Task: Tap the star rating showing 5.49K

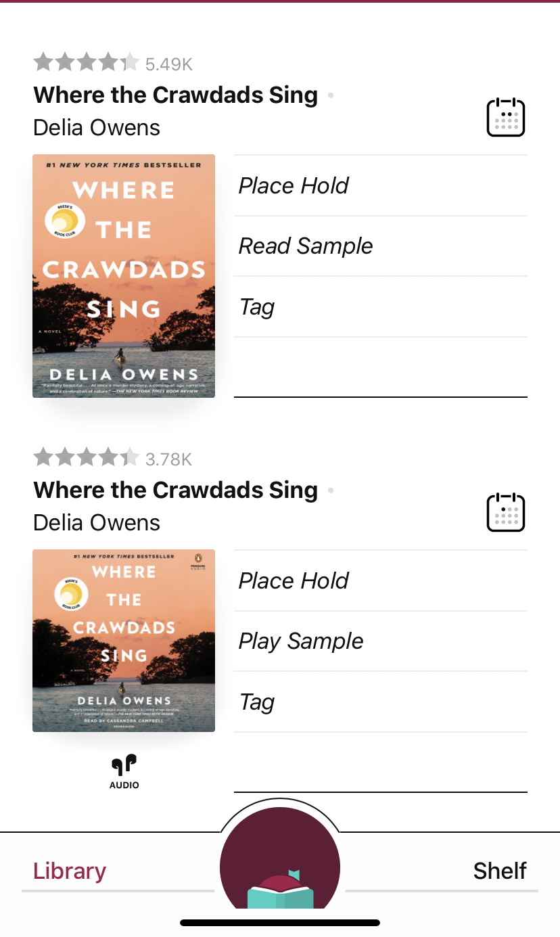Action: [112, 64]
